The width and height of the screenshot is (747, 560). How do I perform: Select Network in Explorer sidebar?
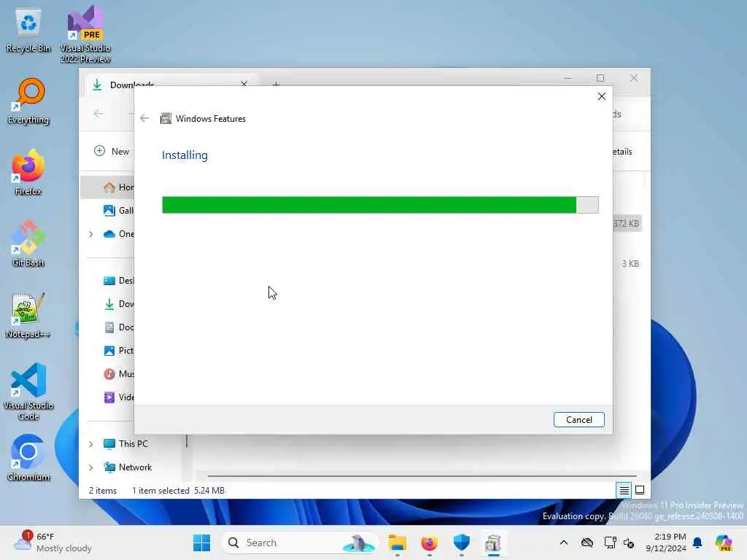[x=128, y=467]
